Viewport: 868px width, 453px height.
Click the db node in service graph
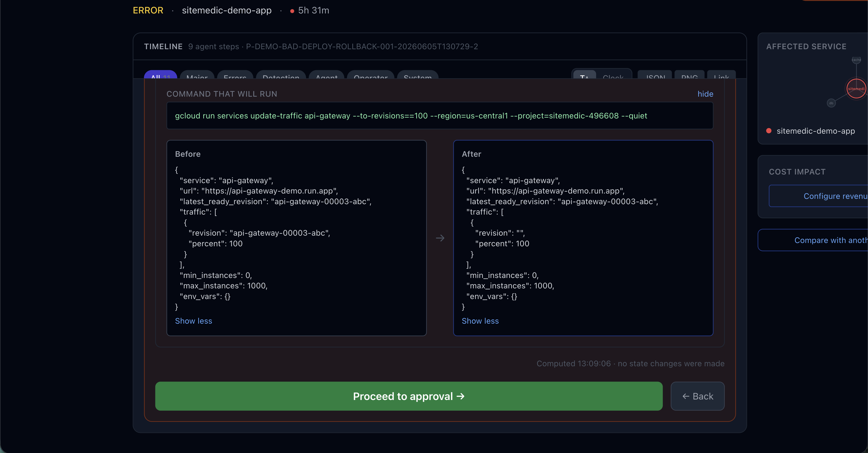[x=831, y=103]
